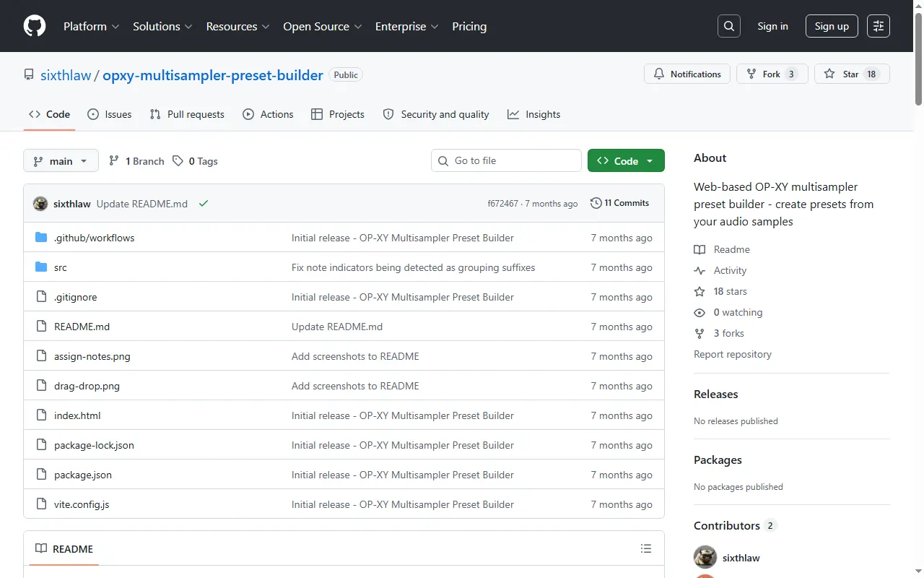The height and width of the screenshot is (578, 924).
Task: Click the README.md file icon
Action: point(41,327)
